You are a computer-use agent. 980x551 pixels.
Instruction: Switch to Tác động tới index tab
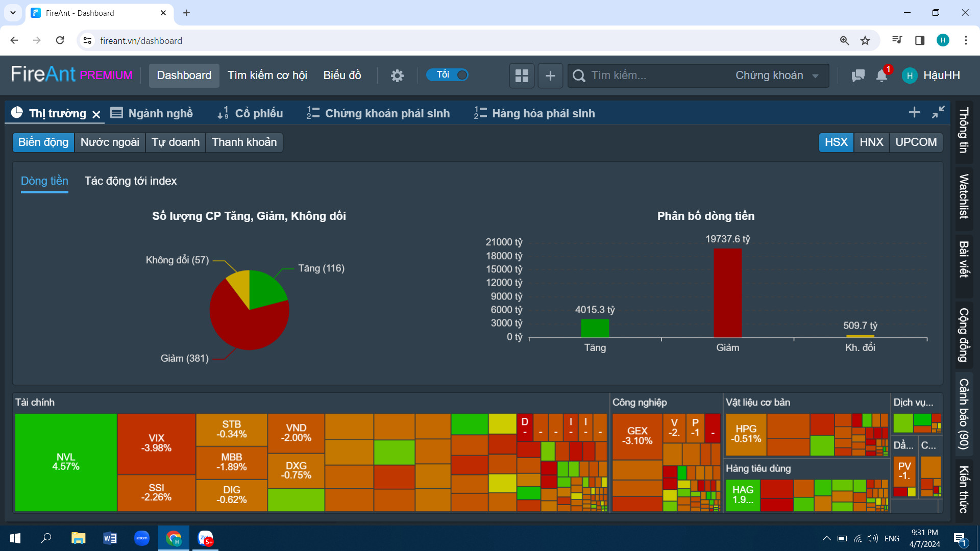tap(130, 181)
